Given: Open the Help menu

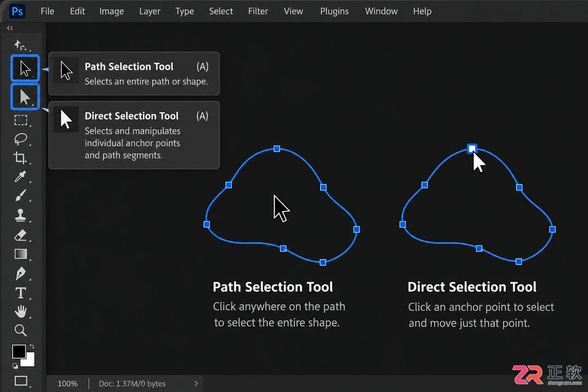Looking at the screenshot, I should click(422, 11).
